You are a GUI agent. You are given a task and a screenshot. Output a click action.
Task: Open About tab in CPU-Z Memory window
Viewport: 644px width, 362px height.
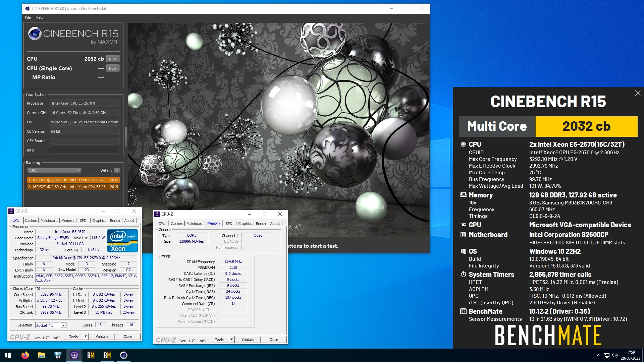[x=275, y=224]
